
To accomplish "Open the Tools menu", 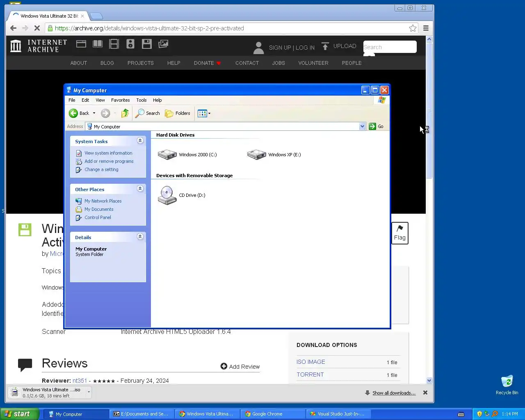I will point(142,100).
